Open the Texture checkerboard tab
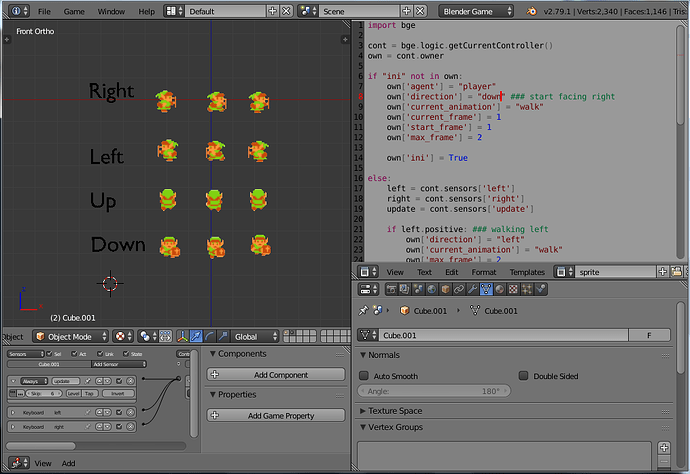 (513, 289)
